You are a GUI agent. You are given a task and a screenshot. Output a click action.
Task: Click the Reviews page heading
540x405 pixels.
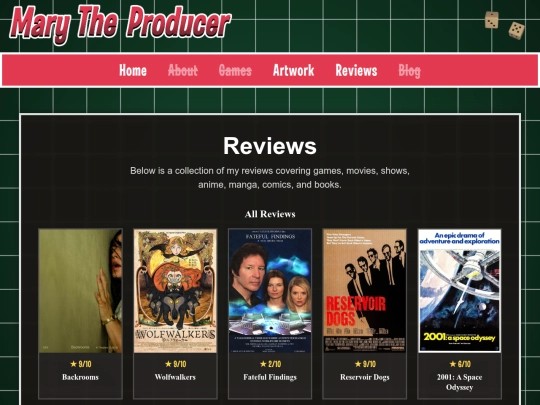pyautogui.click(x=270, y=146)
